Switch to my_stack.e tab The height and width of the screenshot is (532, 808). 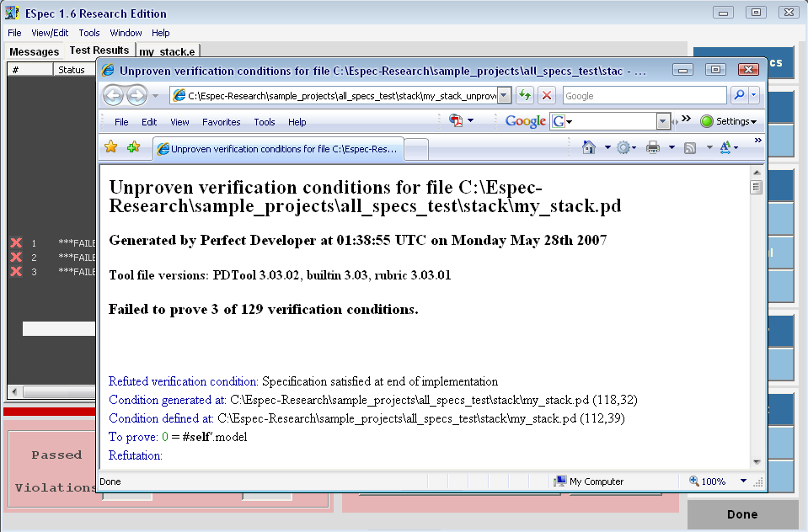168,51
